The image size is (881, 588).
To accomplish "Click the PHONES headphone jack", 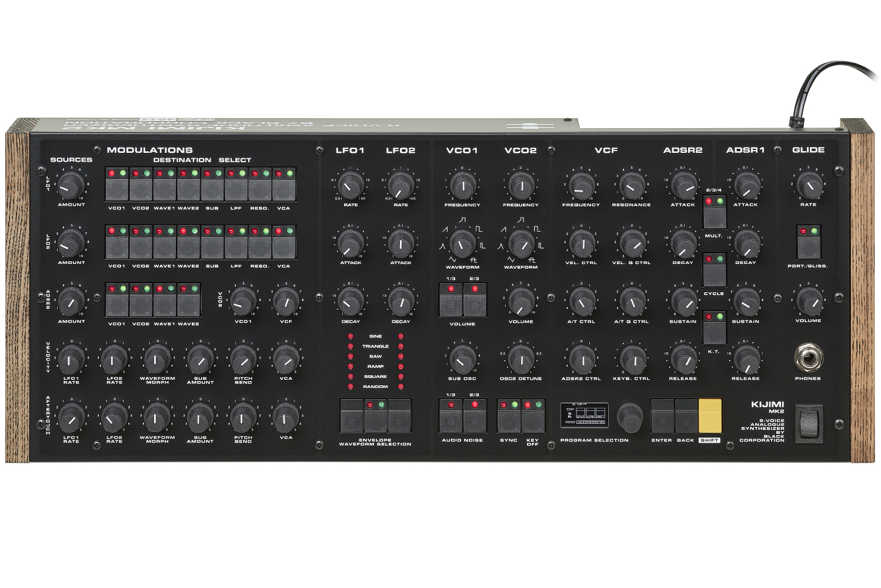I will 808,357.
